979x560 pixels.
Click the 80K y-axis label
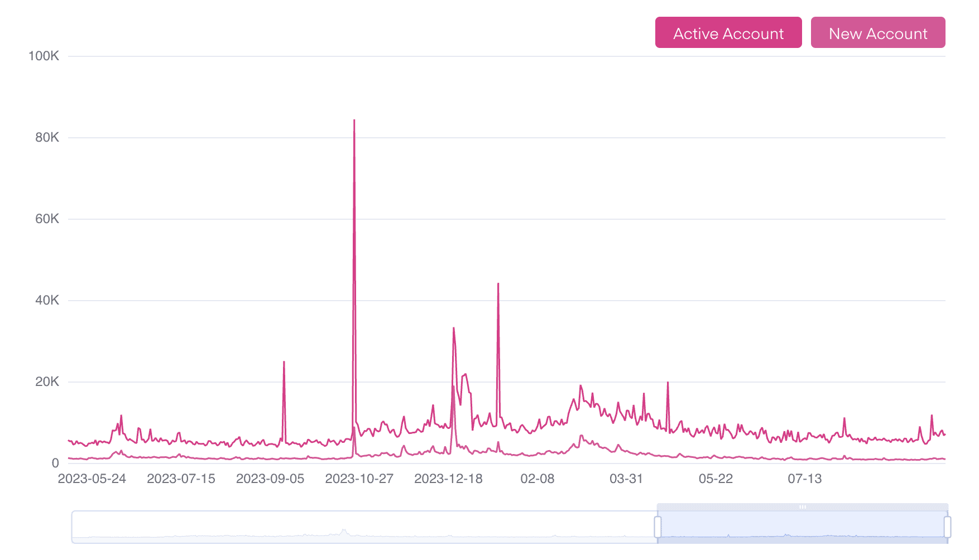pos(47,137)
